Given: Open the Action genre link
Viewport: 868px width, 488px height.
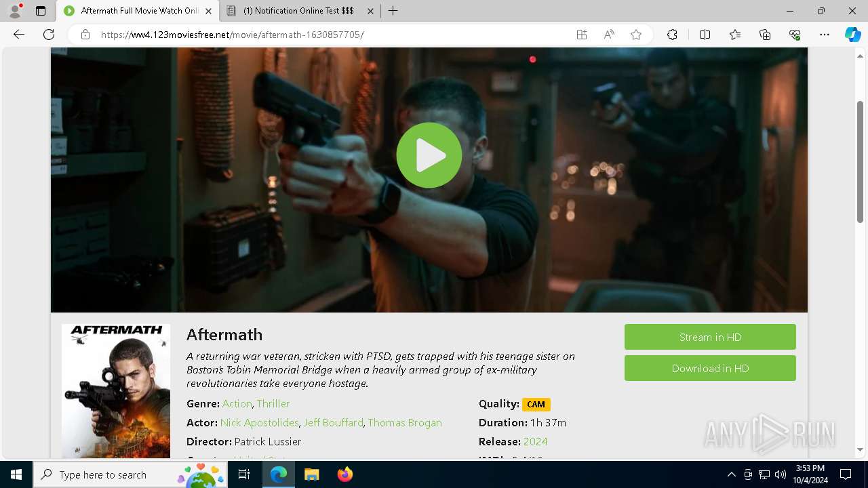Looking at the screenshot, I should [x=237, y=403].
